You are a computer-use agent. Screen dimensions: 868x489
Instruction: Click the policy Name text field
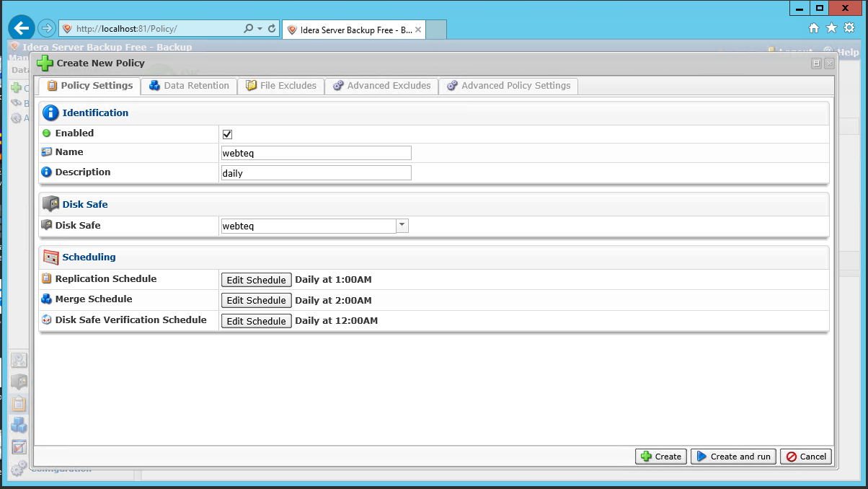pos(316,153)
